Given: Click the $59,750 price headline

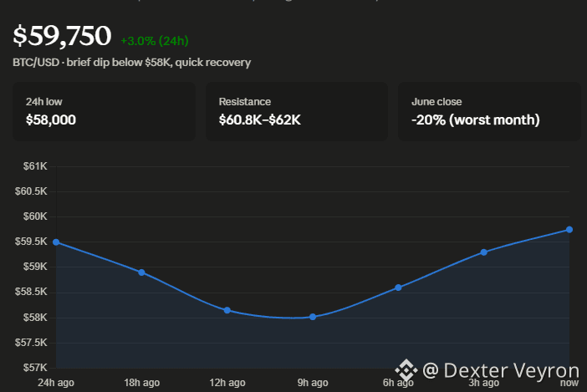Looking at the screenshot, I should point(62,36).
